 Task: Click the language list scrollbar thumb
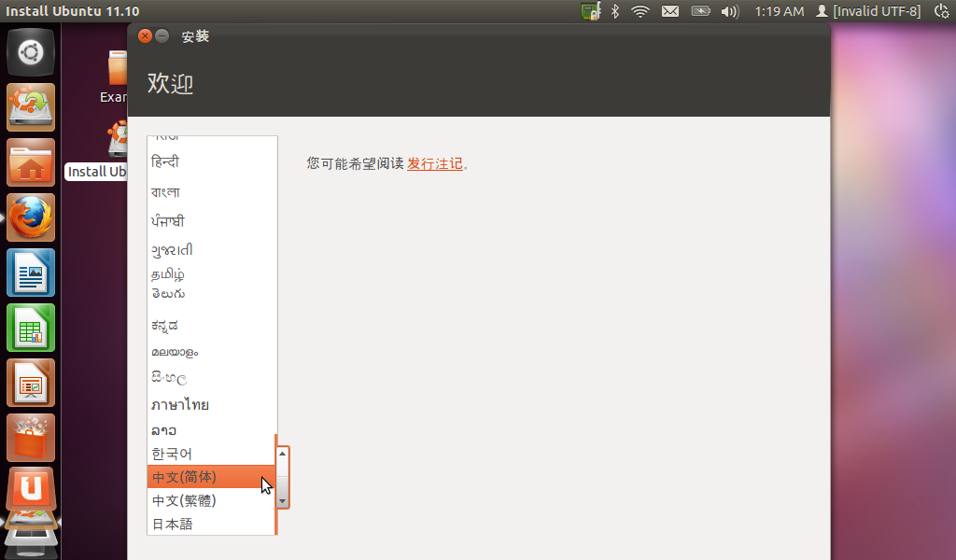click(x=282, y=477)
